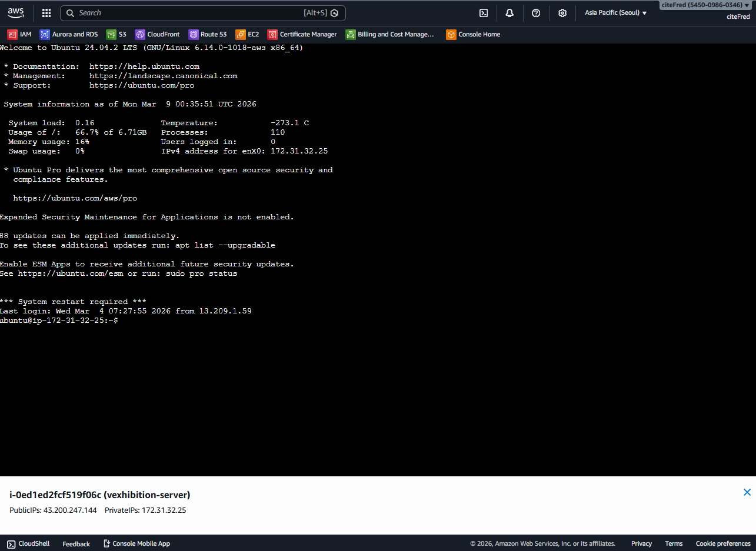Click the Last login line in terminal

click(126, 311)
